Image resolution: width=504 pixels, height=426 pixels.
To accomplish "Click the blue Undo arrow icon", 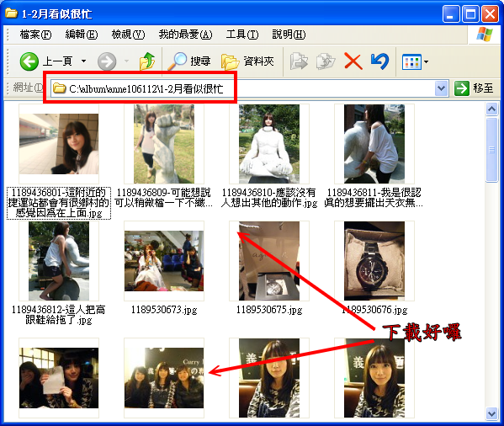I will click(x=379, y=61).
